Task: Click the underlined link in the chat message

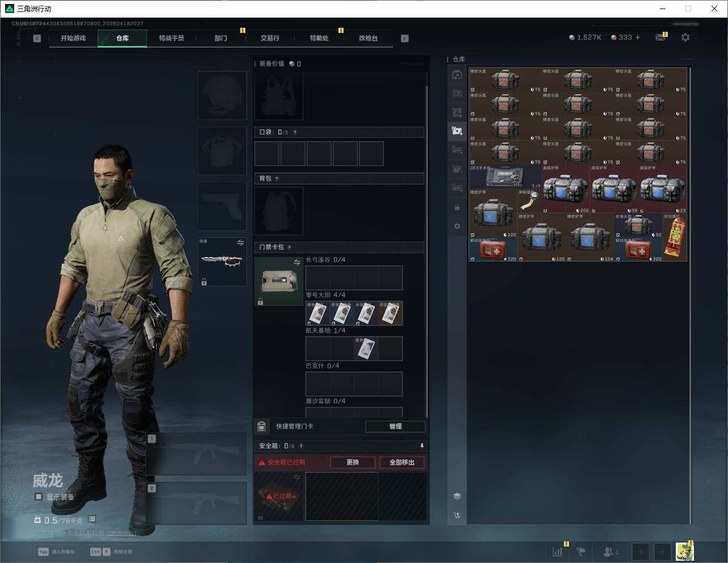Action: coord(122,533)
